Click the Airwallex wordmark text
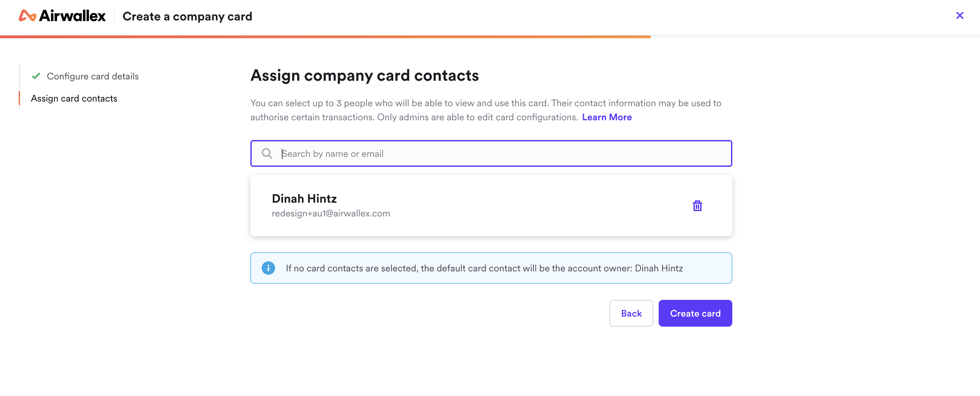The height and width of the screenshot is (396, 980). tap(72, 16)
